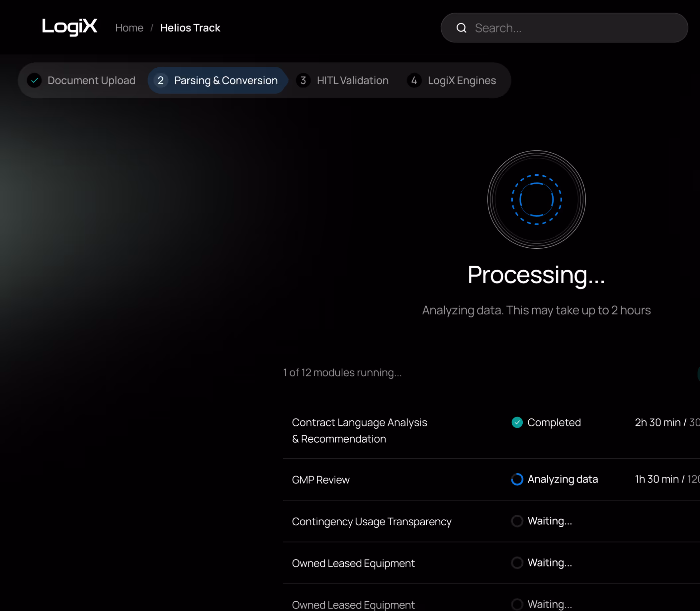Image resolution: width=700 pixels, height=611 pixels.
Task: Click the large Processing spinner graphic
Action: 536,200
